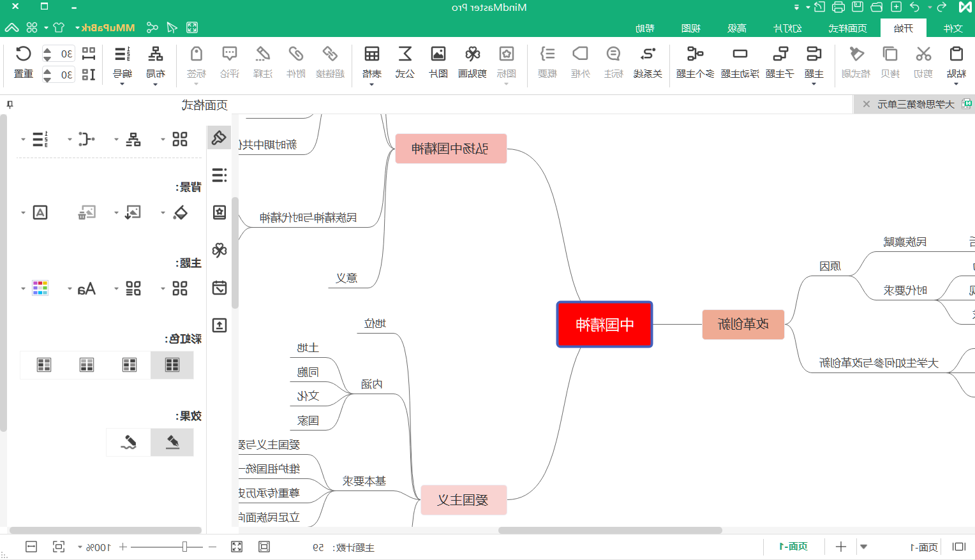Click the Callout (标注) speech bubble icon

[x=613, y=54]
